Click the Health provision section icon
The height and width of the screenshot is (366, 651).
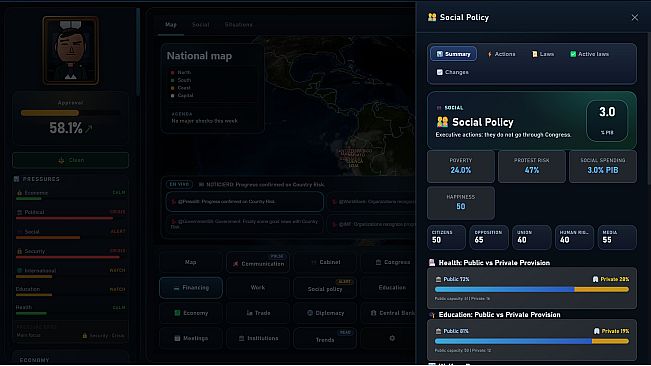pos(432,263)
